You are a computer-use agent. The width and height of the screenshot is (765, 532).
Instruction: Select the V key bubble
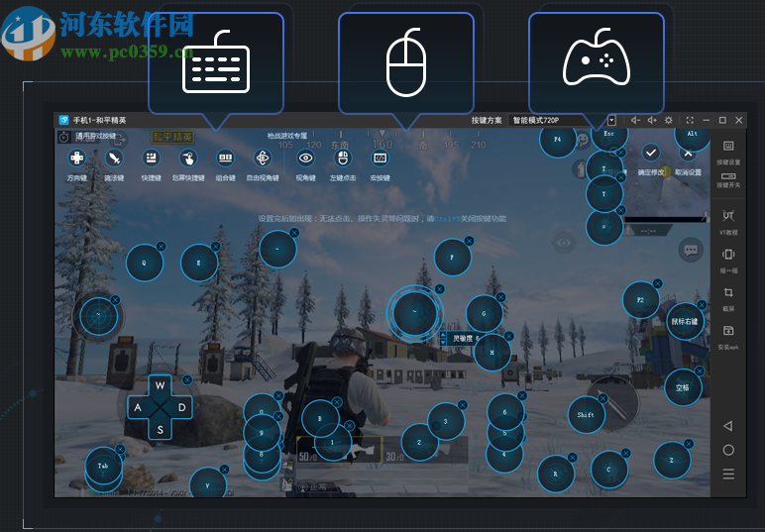click(x=208, y=482)
